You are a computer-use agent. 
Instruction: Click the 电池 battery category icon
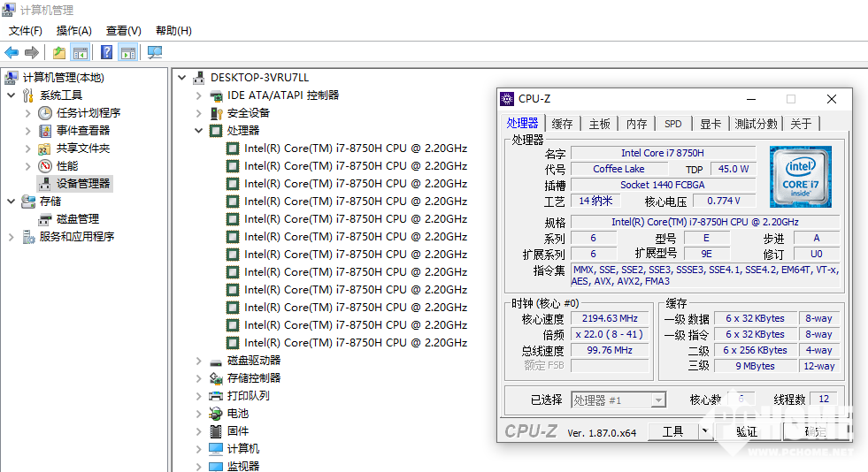tap(216, 414)
